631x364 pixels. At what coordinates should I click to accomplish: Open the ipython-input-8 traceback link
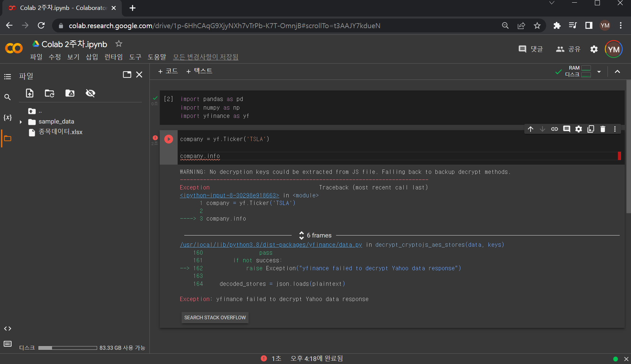click(229, 195)
